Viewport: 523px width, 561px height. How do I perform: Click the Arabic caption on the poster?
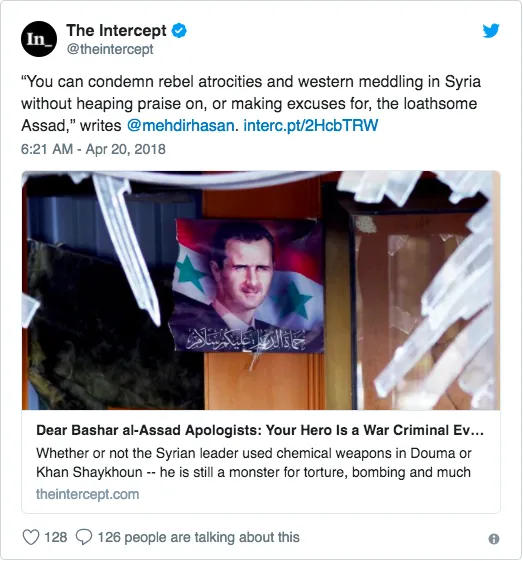(246, 339)
